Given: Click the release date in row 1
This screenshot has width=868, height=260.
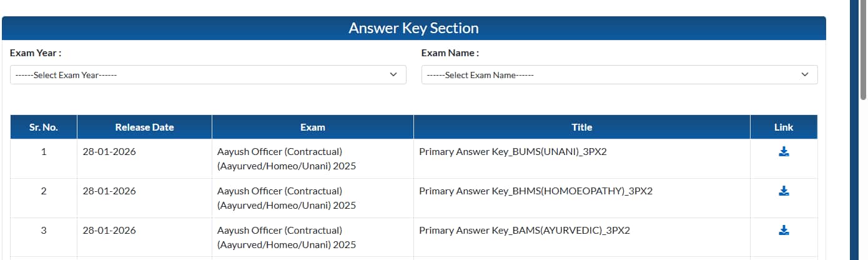Looking at the screenshot, I should tap(109, 151).
